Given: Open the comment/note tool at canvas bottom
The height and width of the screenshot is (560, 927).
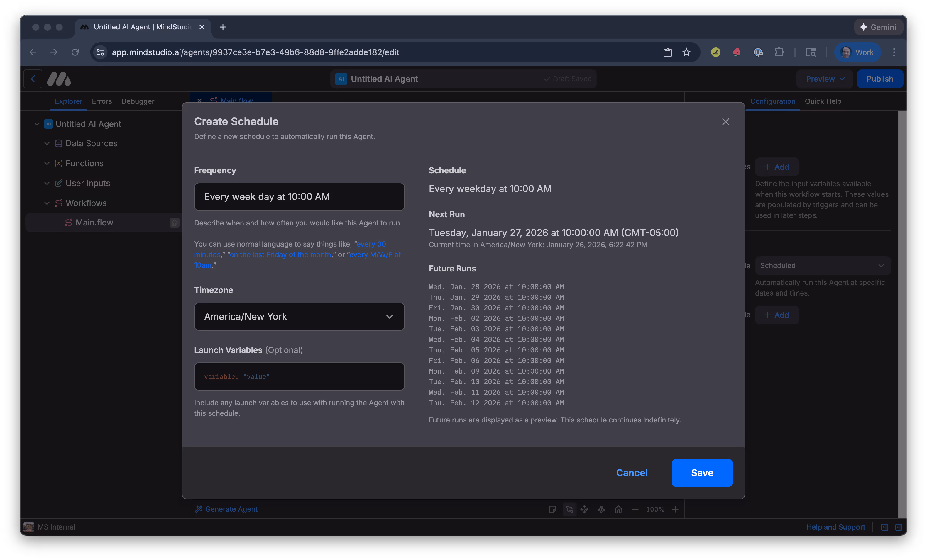Looking at the screenshot, I should click(x=553, y=509).
